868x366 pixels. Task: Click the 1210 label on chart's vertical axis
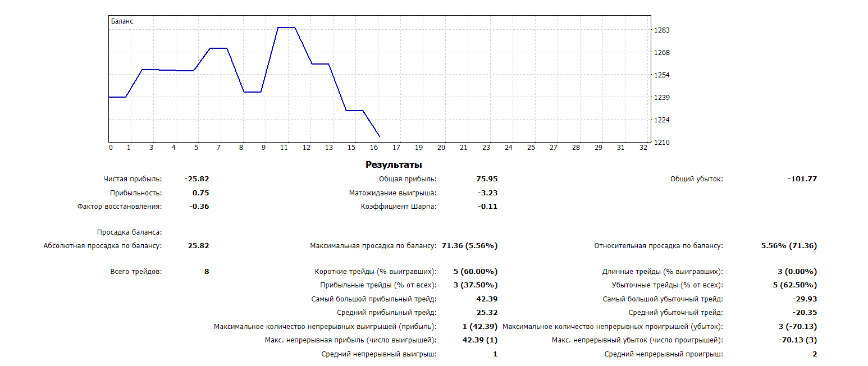[x=662, y=143]
